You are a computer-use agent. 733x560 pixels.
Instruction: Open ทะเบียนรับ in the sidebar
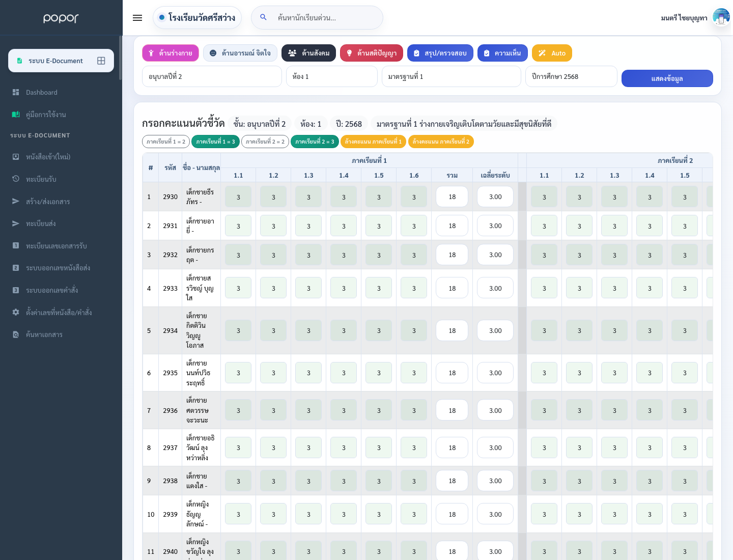coord(61,179)
